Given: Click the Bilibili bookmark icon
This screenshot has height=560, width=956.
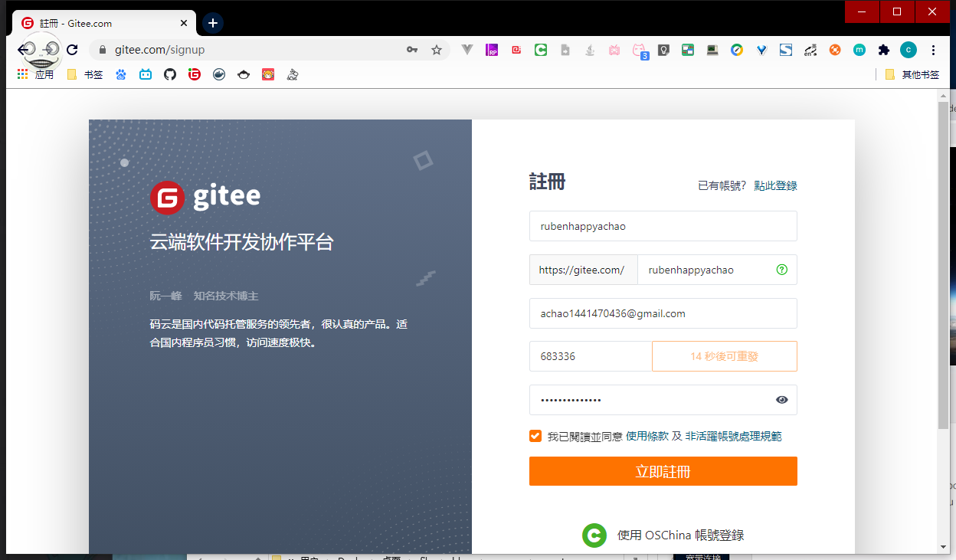Looking at the screenshot, I should click(x=146, y=74).
